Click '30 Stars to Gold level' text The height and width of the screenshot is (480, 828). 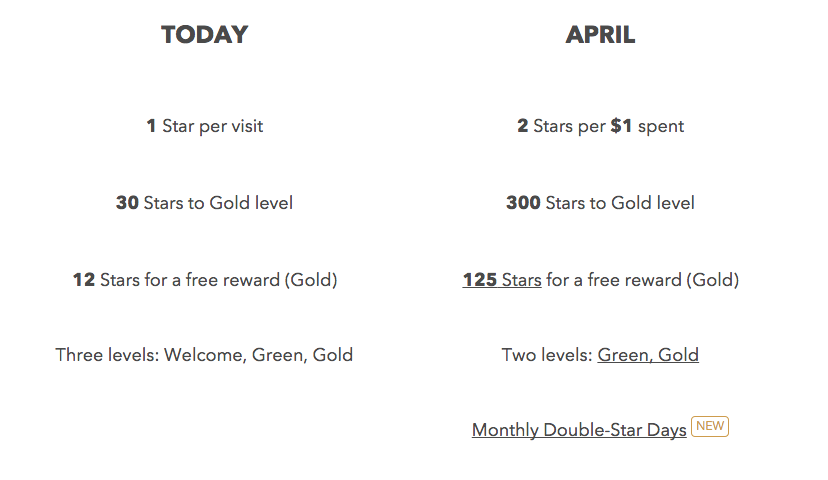point(204,203)
